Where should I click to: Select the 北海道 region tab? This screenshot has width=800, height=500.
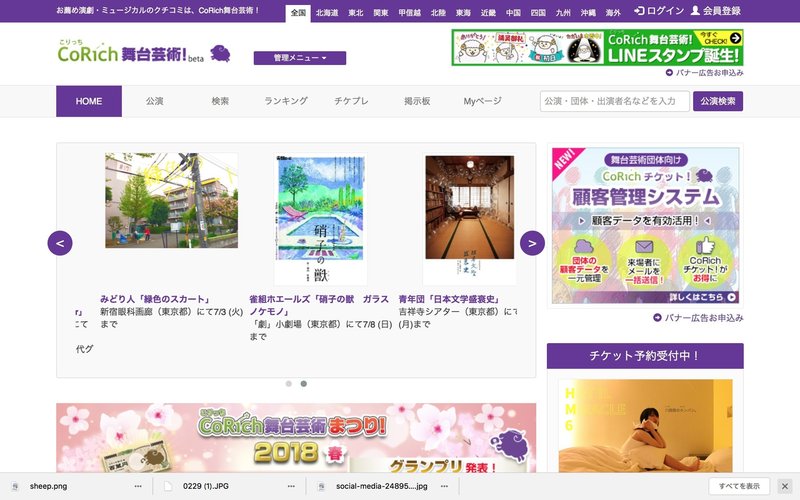coord(327,13)
